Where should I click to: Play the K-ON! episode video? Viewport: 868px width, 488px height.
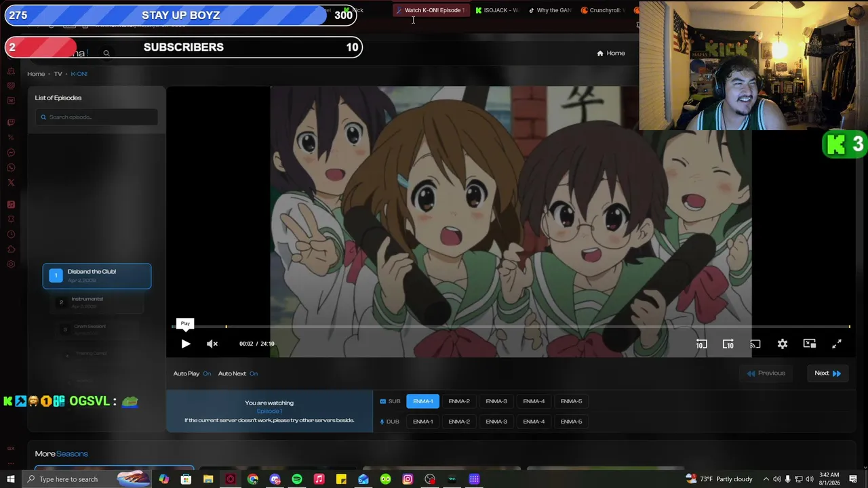(x=185, y=344)
